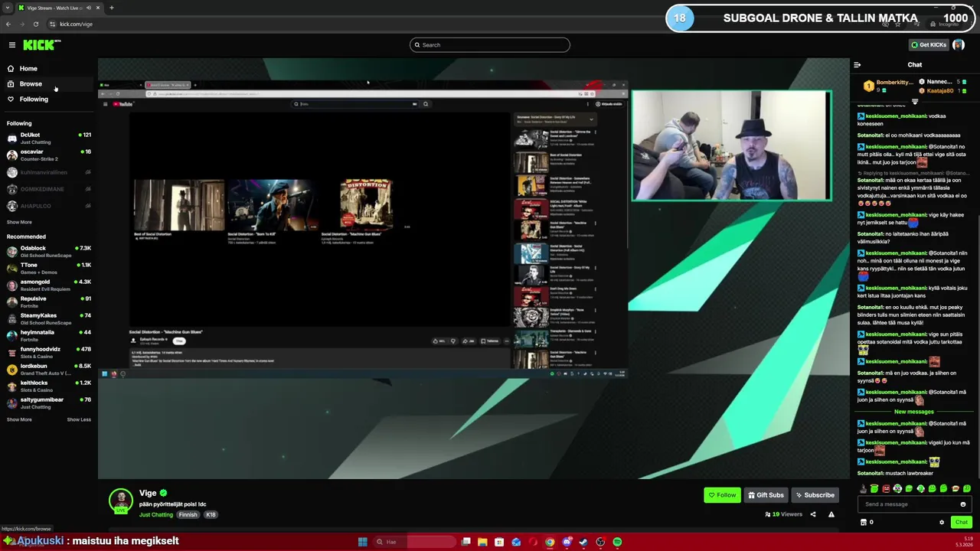
Task: Click the Just Chatting category link
Action: [x=155, y=515]
